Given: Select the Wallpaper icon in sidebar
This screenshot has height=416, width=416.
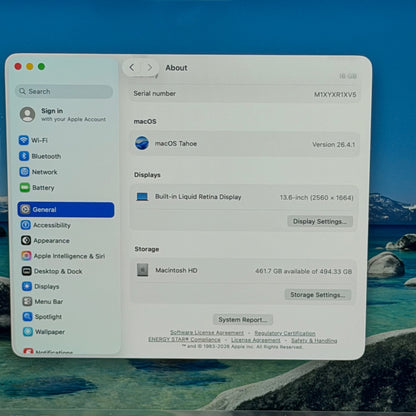Looking at the screenshot, I should [28, 332].
